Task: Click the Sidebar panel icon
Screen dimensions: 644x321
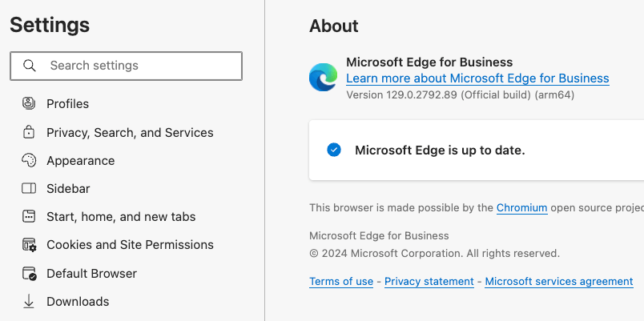Action: tap(29, 189)
